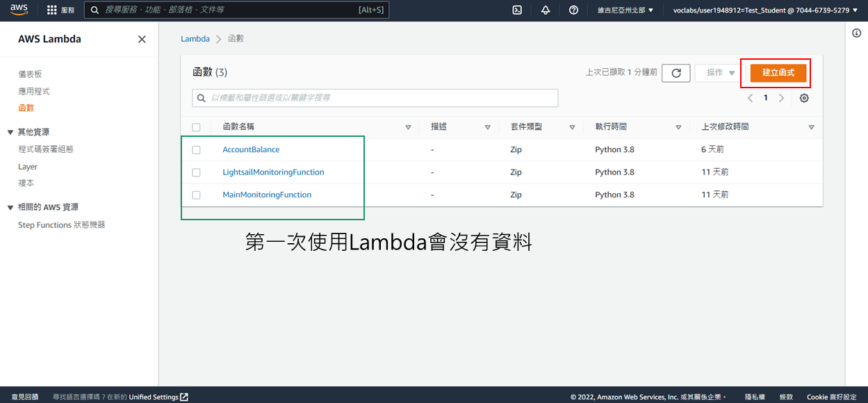Collapse the 其他資源 section

click(10, 132)
